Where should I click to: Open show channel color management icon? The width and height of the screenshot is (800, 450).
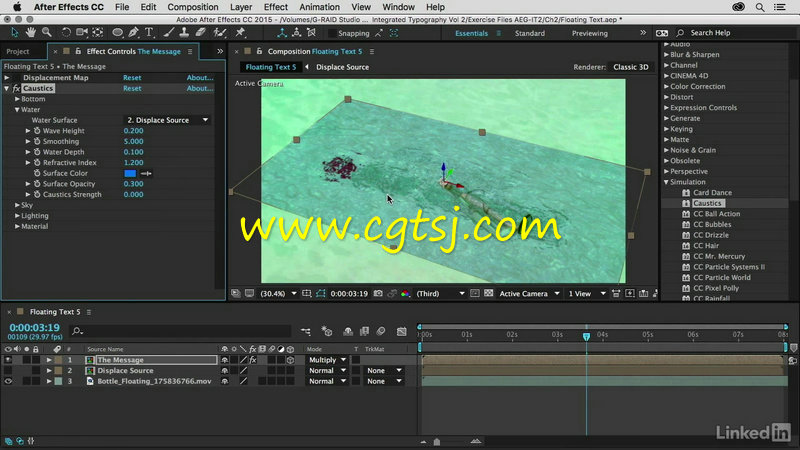(406, 293)
